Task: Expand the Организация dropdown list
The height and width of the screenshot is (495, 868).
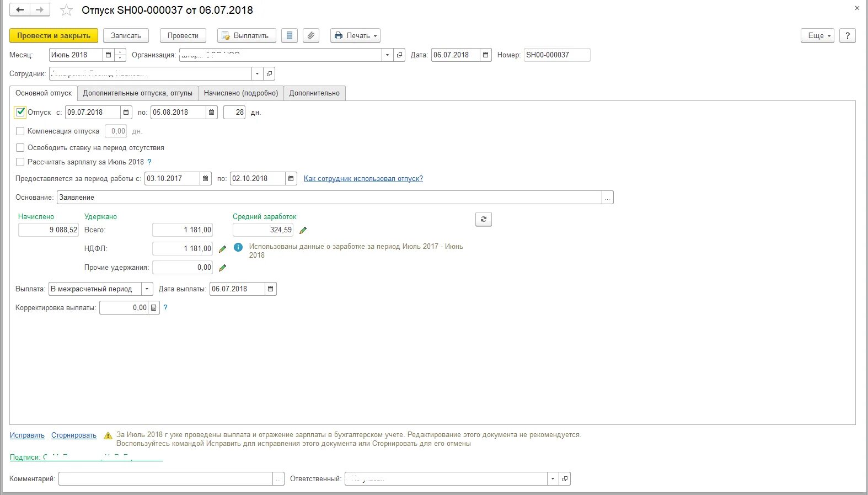Action: click(x=387, y=55)
